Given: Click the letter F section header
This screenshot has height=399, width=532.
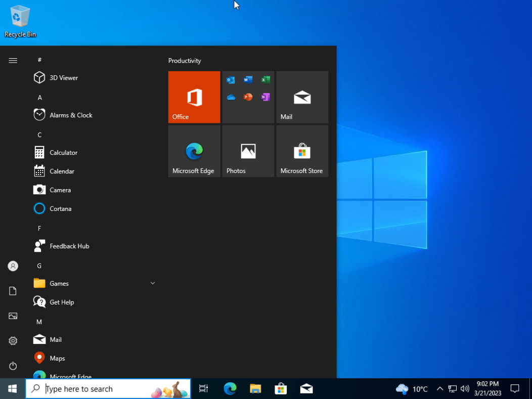Looking at the screenshot, I should click(x=39, y=229).
